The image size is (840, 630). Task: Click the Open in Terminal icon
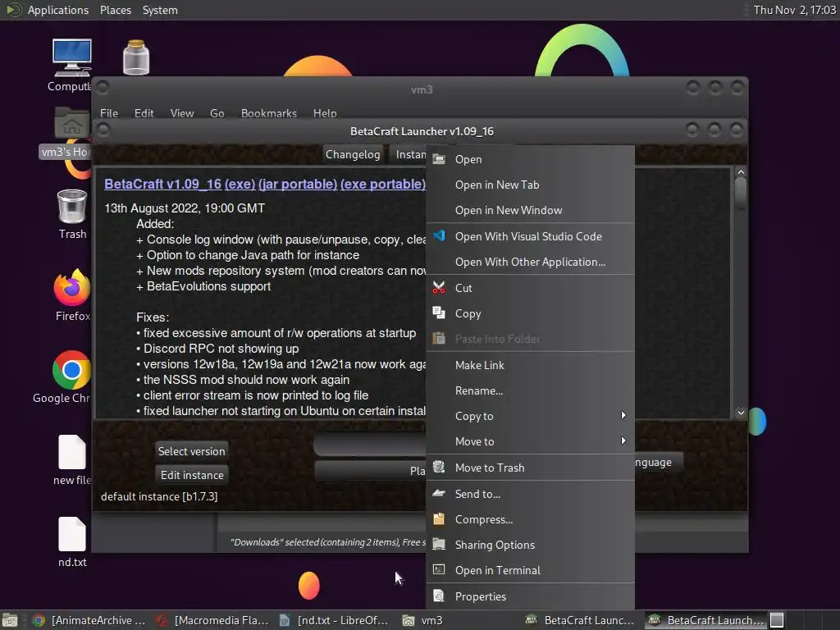coord(439,569)
